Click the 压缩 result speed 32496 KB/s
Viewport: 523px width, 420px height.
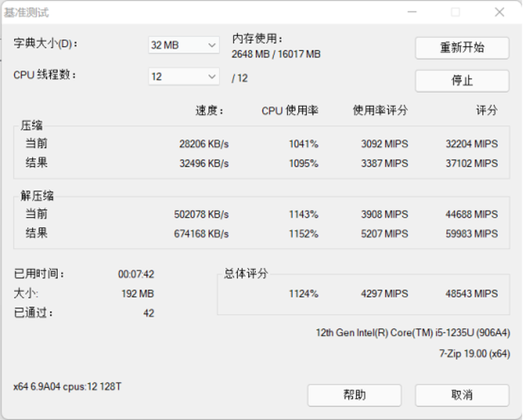204,163
